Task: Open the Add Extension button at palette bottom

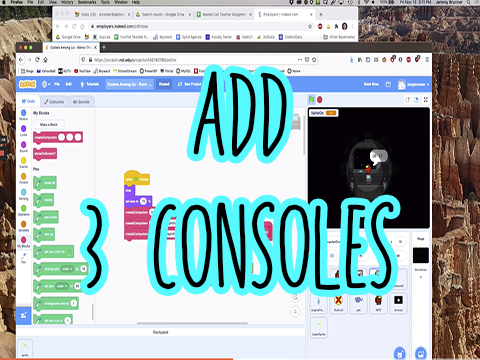Action: 24,315
